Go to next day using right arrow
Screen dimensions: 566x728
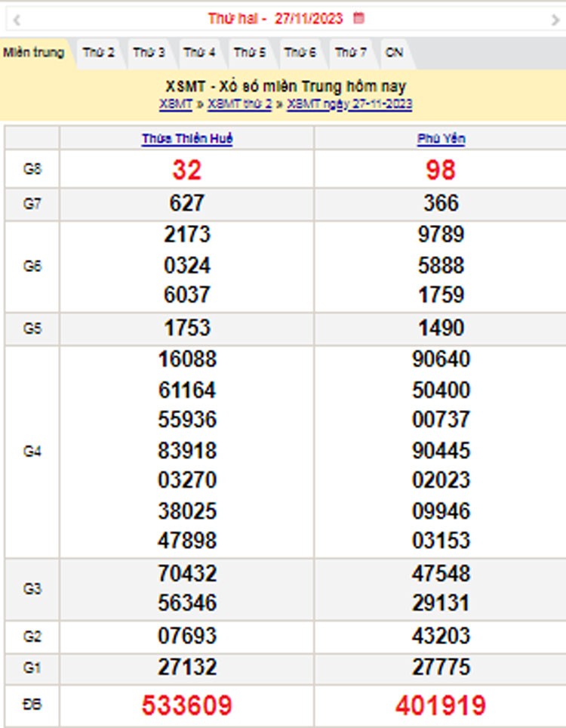(555, 20)
